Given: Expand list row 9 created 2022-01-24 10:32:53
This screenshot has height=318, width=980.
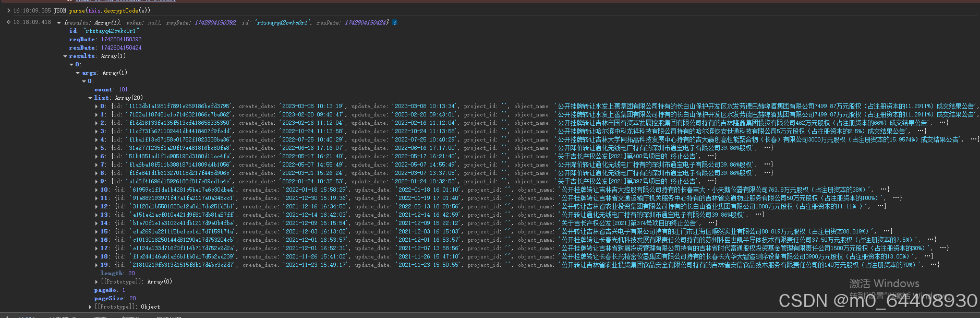Looking at the screenshot, I should (x=96, y=182).
